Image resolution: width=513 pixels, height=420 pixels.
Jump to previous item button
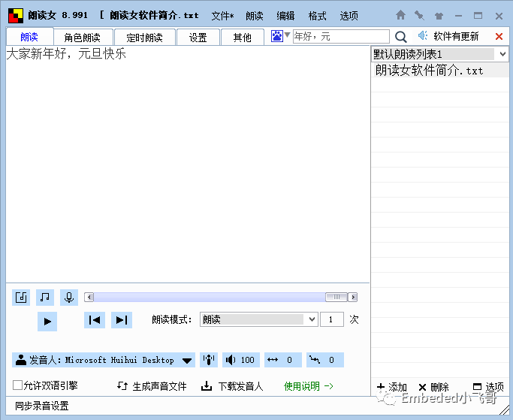95,320
